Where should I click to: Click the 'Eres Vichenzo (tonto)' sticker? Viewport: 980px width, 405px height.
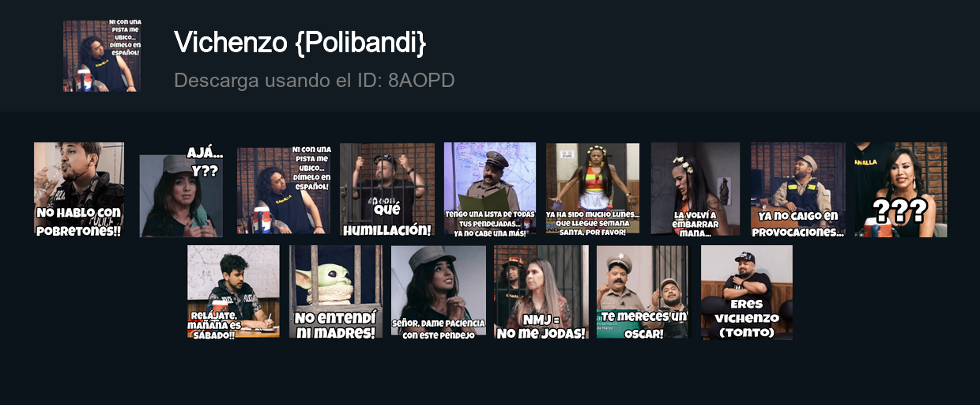tap(747, 292)
